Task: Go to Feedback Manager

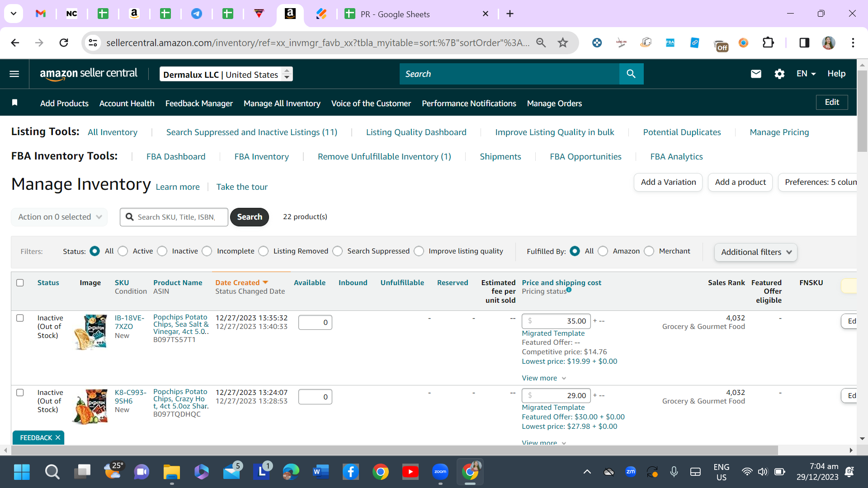Action: (x=199, y=103)
